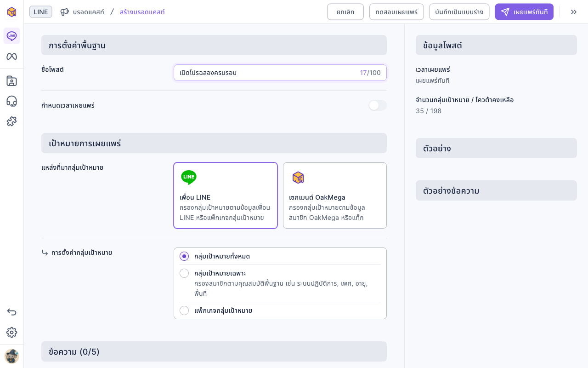This screenshot has height=368, width=588.
Task: Open the Meta channel sidebar icon
Action: pyautogui.click(x=11, y=57)
